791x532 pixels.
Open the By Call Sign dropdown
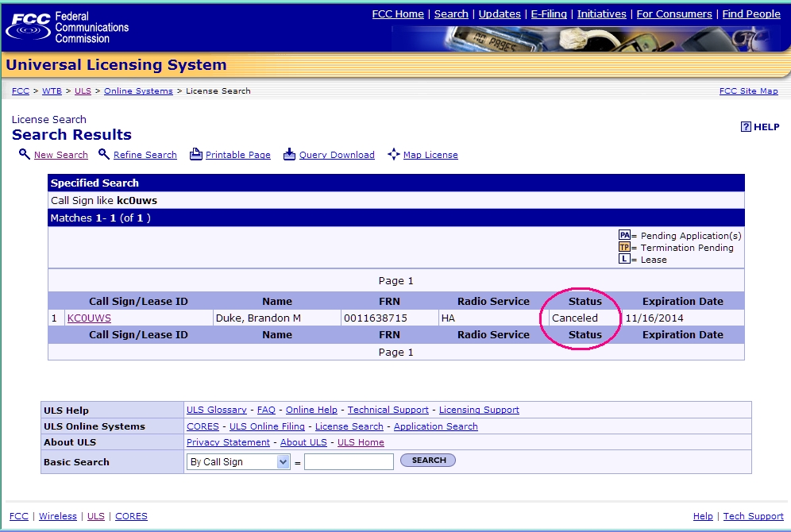pos(238,462)
